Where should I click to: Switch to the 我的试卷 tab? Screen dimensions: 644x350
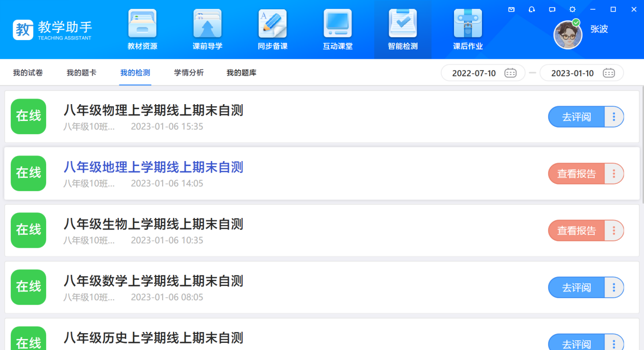[x=28, y=73]
